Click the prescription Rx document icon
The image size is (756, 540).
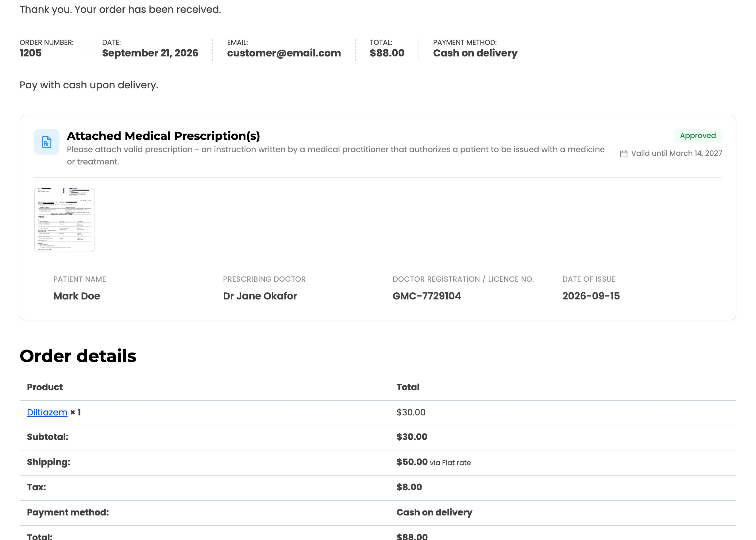tap(47, 142)
